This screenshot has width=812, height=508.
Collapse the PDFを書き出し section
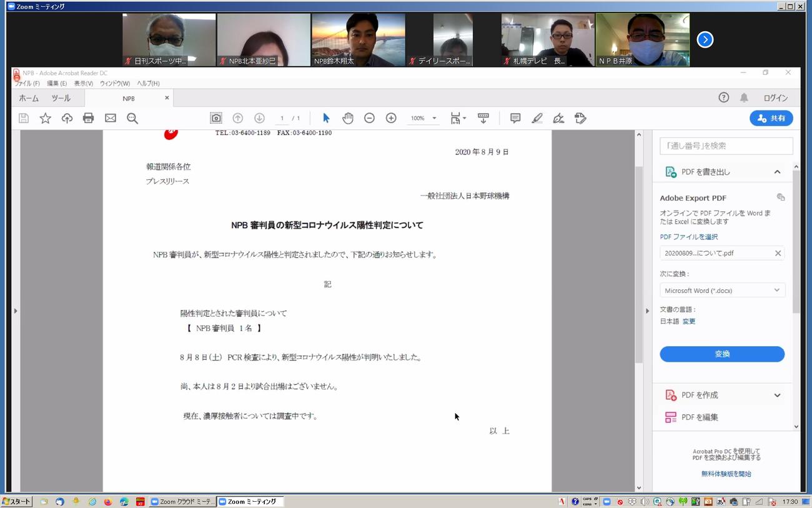tap(777, 172)
